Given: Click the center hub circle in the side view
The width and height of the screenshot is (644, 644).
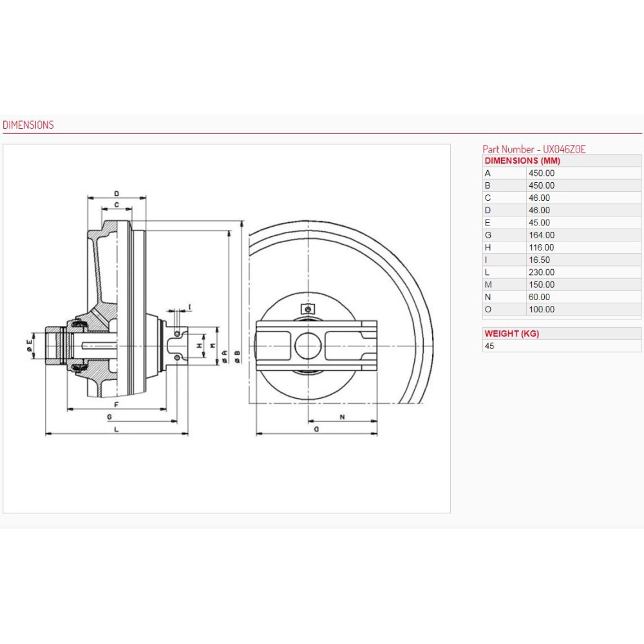Looking at the screenshot, I should point(308,346).
